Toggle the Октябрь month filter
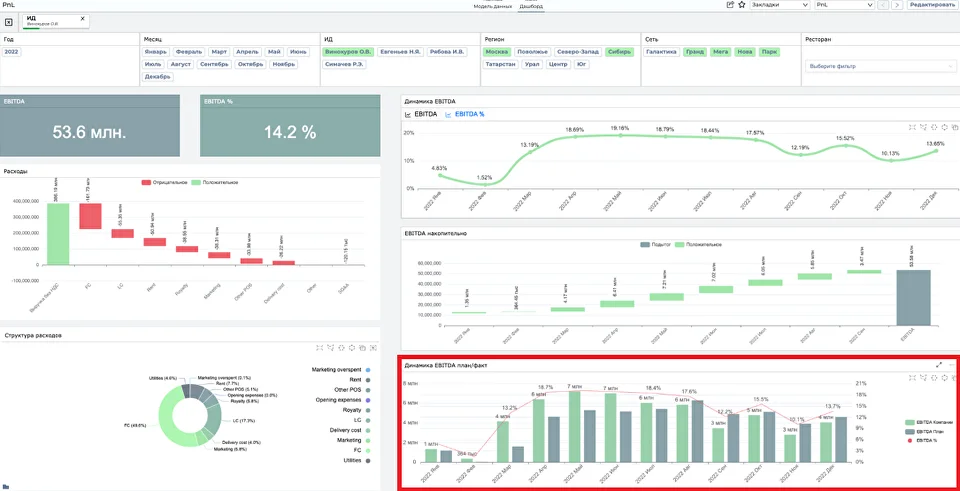Image resolution: width=960 pixels, height=491 pixels. (x=251, y=64)
